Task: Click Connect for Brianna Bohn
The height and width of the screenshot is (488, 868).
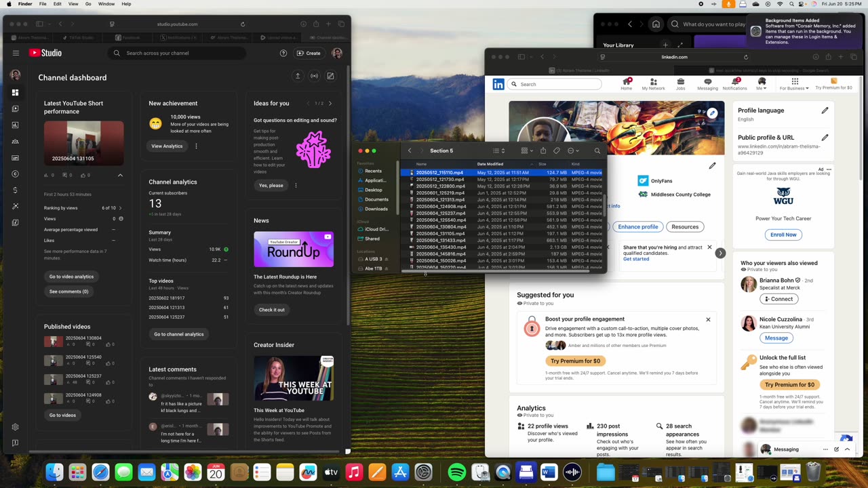Action: (778, 299)
